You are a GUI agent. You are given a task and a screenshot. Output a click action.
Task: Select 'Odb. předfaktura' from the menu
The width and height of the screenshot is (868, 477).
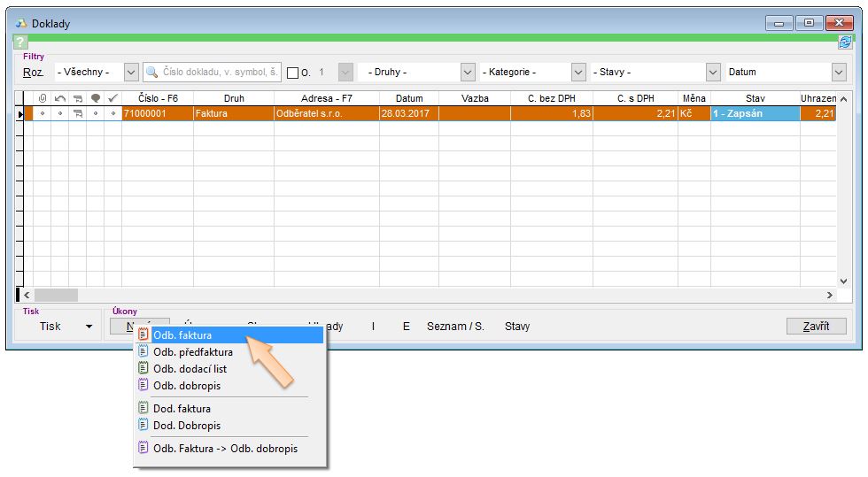click(x=193, y=352)
